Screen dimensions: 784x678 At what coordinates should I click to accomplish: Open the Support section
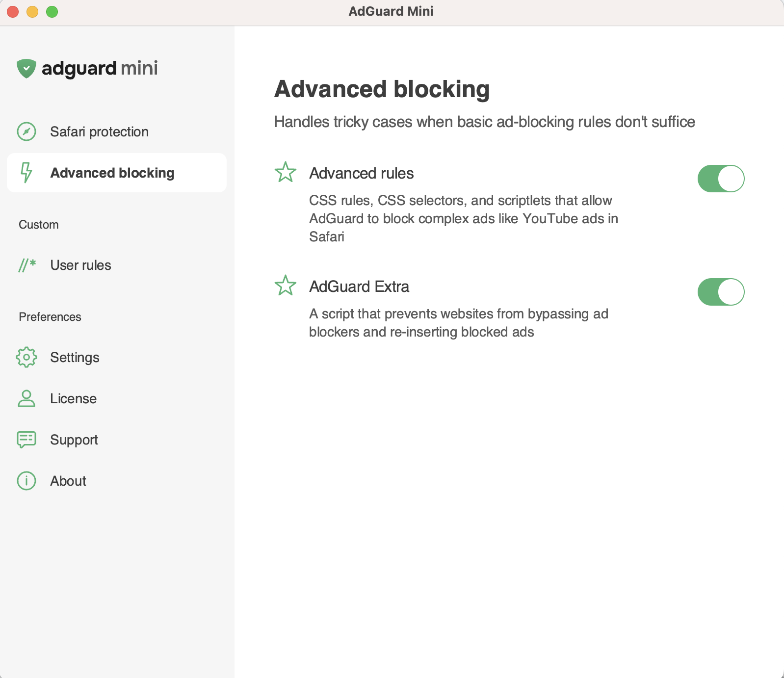point(117,440)
